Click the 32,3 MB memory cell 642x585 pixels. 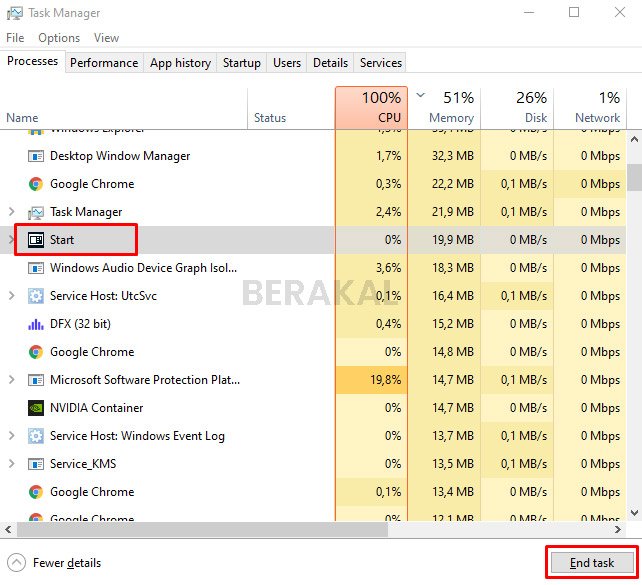(444, 156)
